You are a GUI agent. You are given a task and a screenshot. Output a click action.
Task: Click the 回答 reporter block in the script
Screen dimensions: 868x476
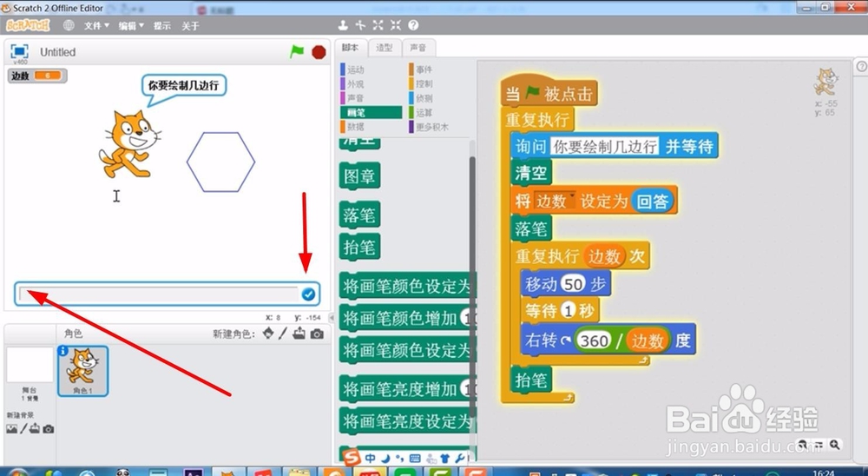coord(652,201)
